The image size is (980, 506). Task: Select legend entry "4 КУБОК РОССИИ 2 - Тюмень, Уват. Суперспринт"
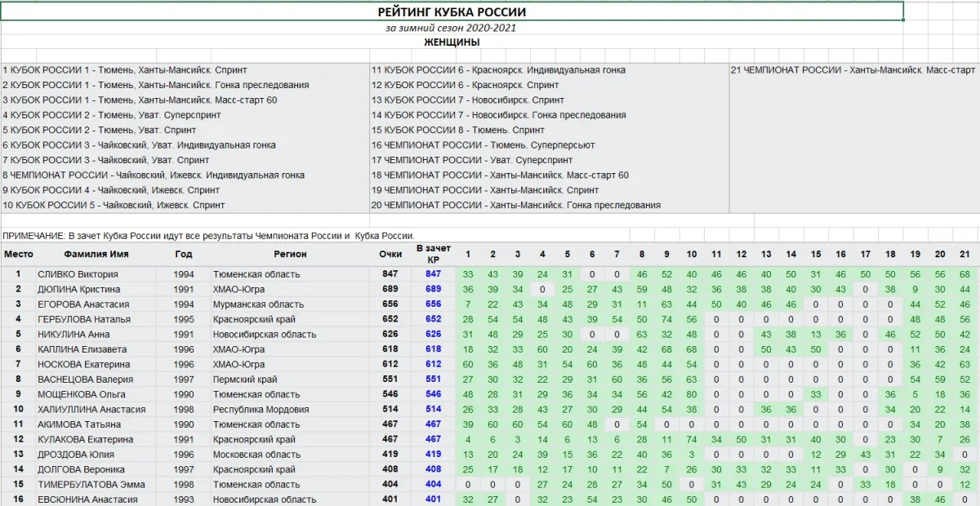(x=112, y=115)
